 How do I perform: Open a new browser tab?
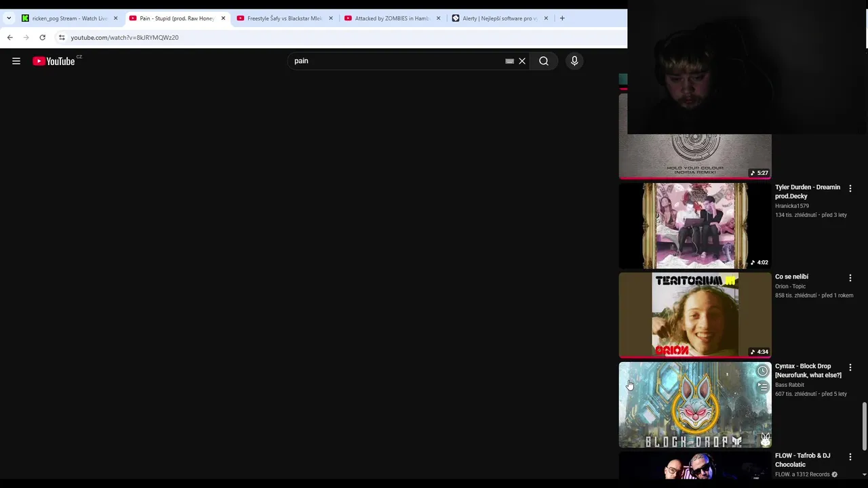point(562,18)
